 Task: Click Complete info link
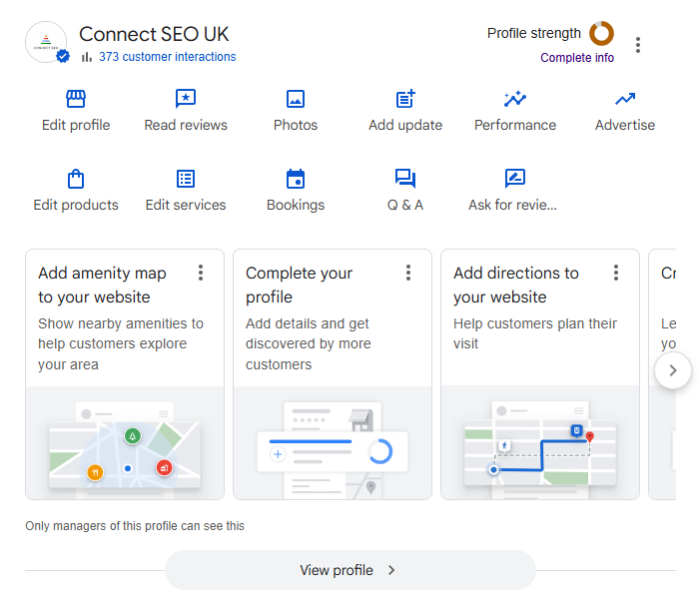[577, 58]
